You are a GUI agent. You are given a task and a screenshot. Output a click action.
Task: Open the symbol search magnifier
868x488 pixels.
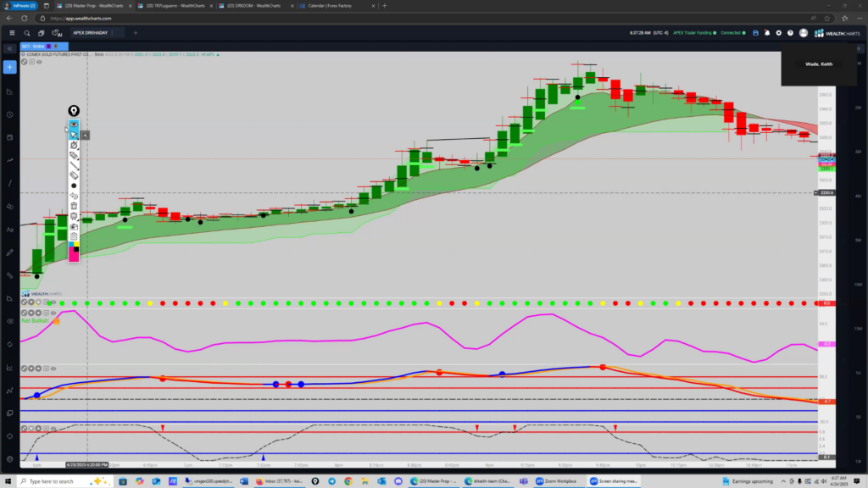[x=26, y=33]
